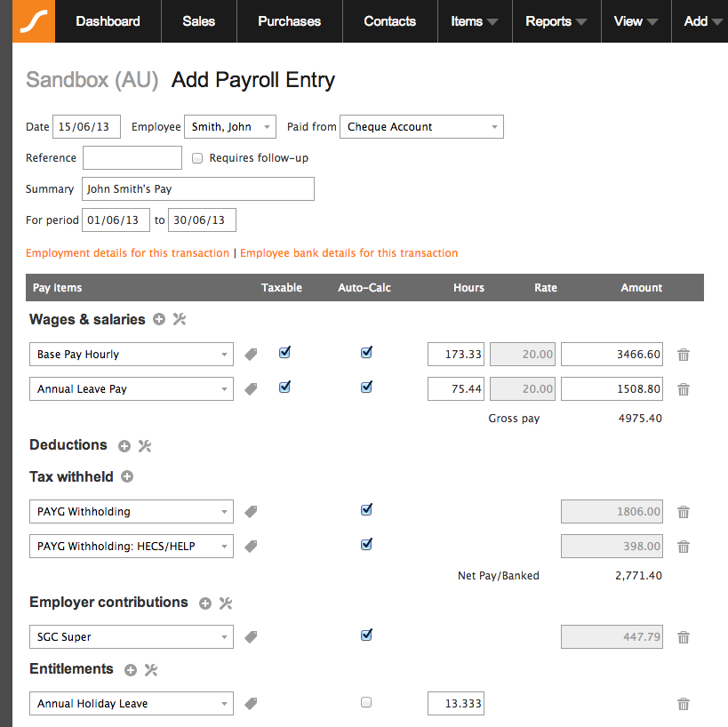728x727 pixels.
Task: Add a Wages & salaries pay item
Action: coord(159,319)
